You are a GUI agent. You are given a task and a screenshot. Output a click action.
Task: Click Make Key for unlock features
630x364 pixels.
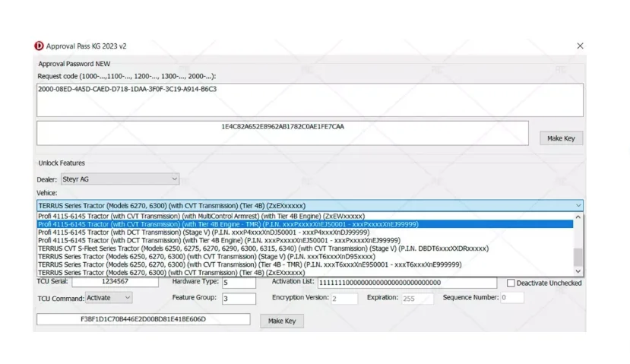(x=282, y=321)
